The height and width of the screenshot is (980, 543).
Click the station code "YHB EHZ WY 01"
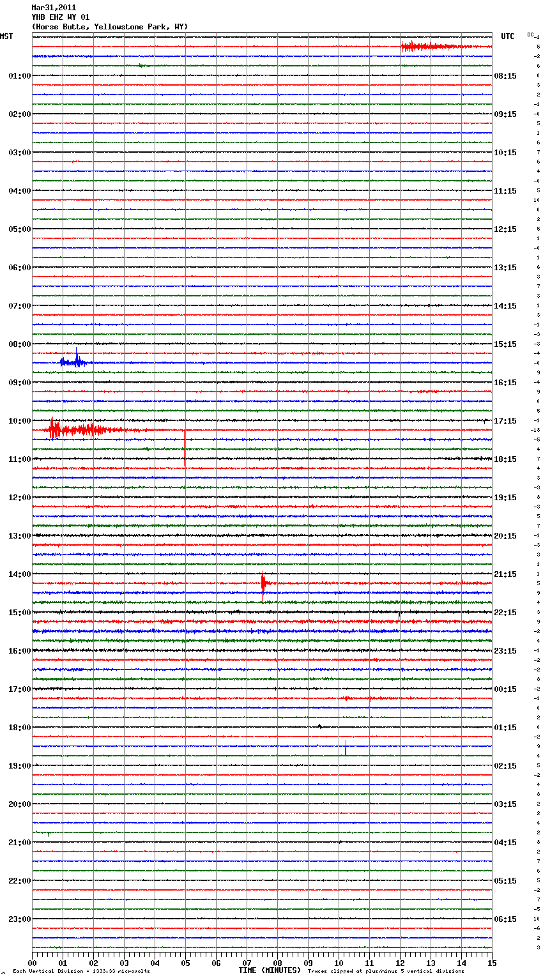coord(61,17)
